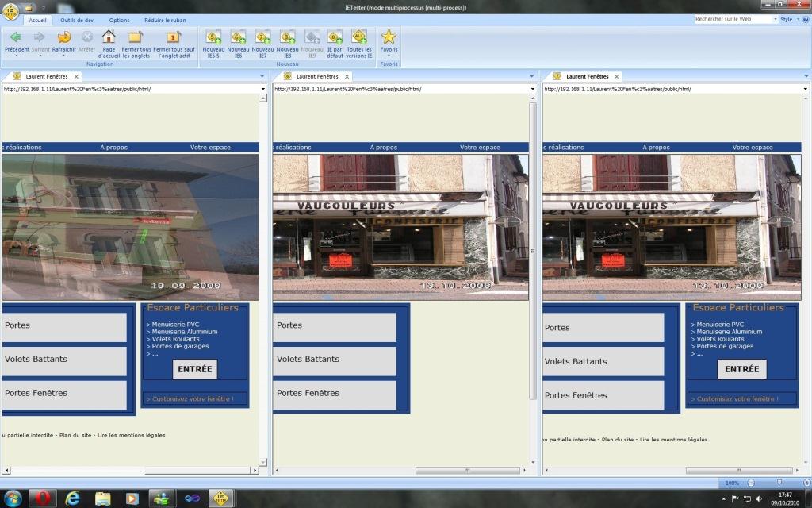Close the middle pane Laurent Fenêtres tab
This screenshot has height=508, width=812.
(347, 77)
